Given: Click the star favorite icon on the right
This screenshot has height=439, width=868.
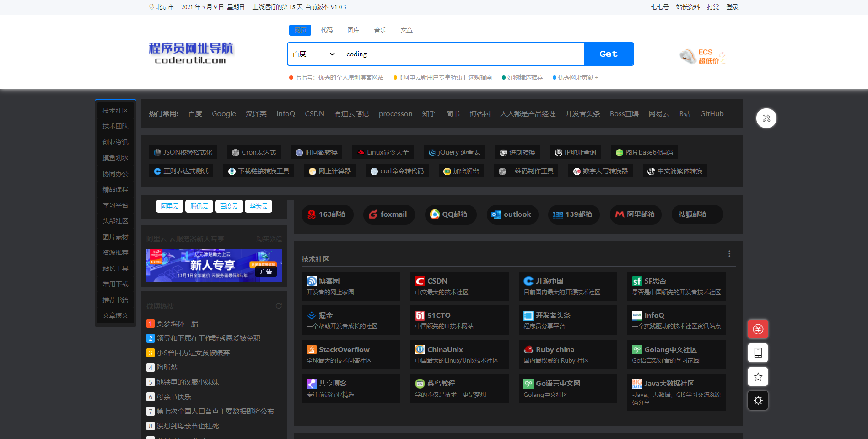Looking at the screenshot, I should click(758, 377).
